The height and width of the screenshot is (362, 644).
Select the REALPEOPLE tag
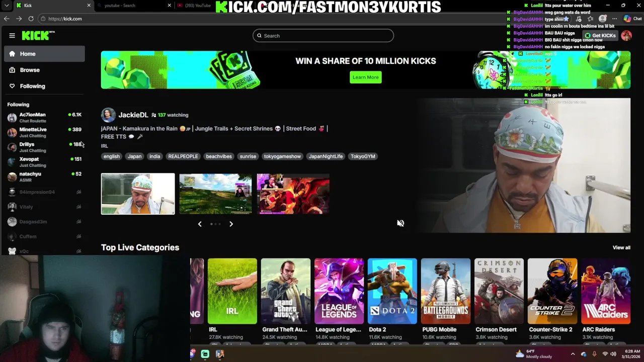pos(183,156)
